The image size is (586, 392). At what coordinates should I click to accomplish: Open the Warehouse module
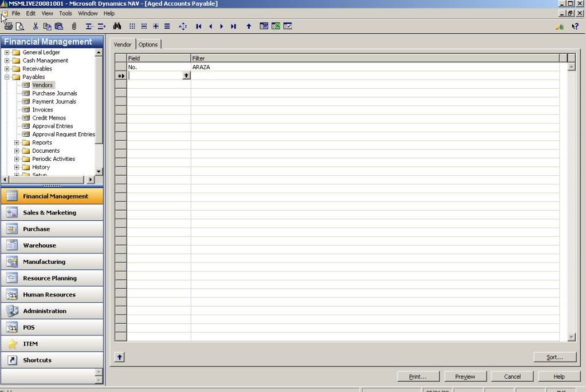(52, 246)
